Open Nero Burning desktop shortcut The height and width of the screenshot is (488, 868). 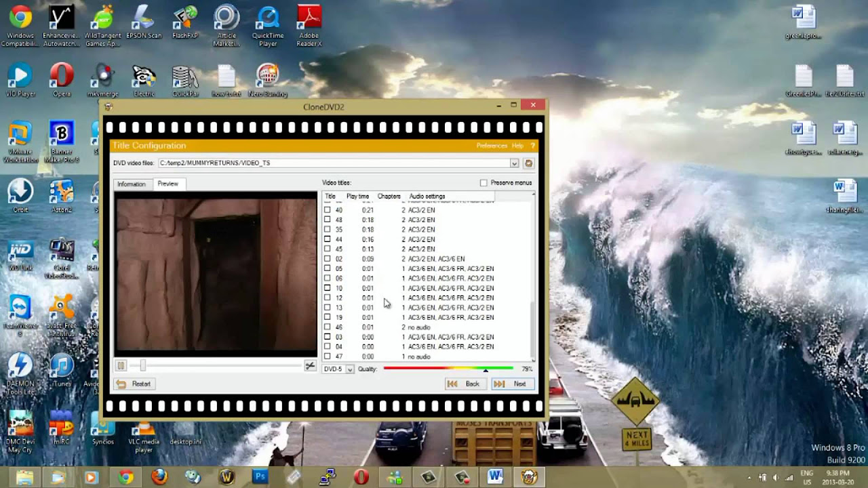268,80
